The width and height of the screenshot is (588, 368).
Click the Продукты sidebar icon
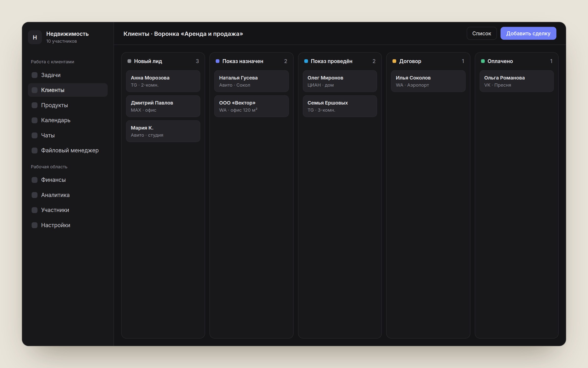pyautogui.click(x=35, y=105)
